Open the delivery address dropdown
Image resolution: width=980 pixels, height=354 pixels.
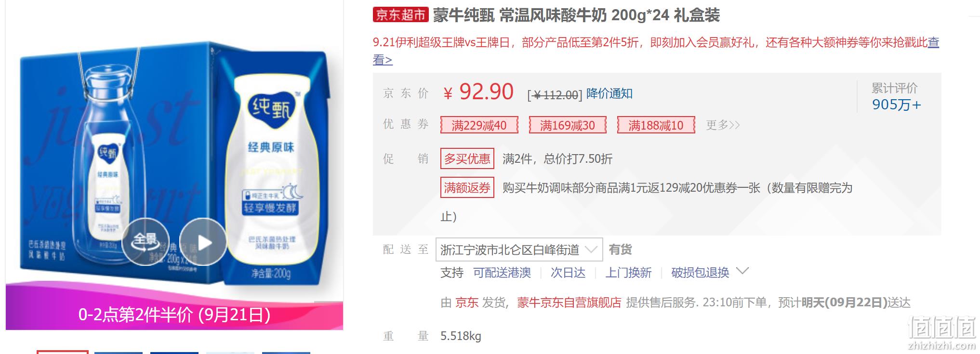pyautogui.click(x=519, y=249)
